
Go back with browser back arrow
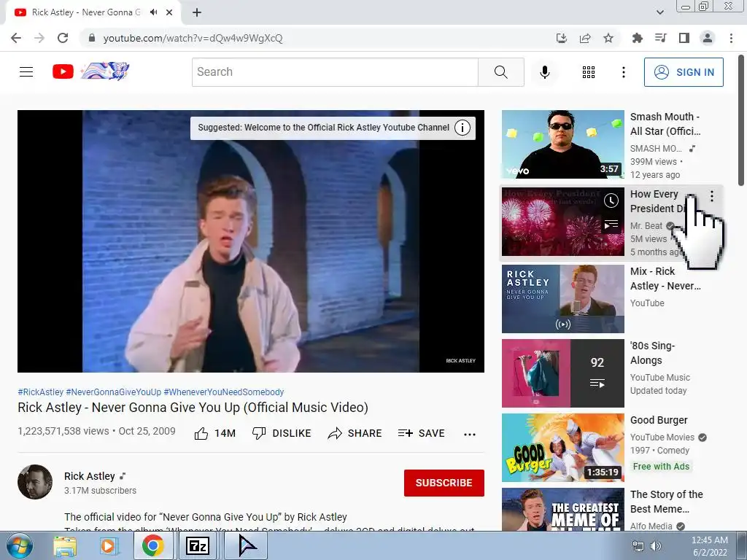click(x=16, y=38)
